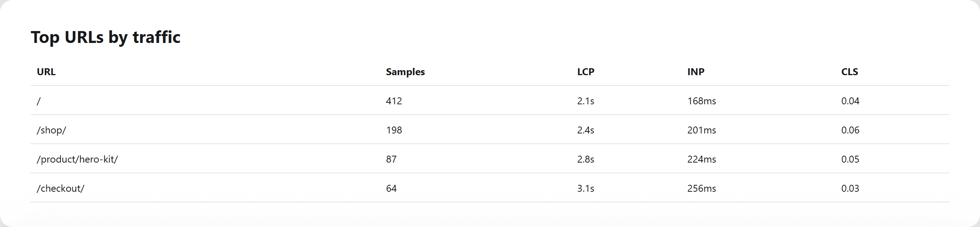
Task: Click the CLS column header
Action: pyautogui.click(x=849, y=72)
